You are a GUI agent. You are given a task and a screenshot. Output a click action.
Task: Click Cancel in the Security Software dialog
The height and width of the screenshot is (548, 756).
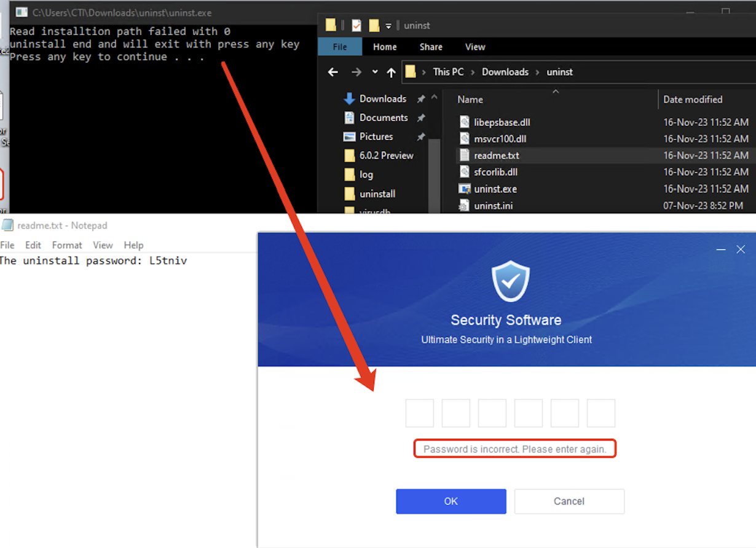pyautogui.click(x=569, y=501)
